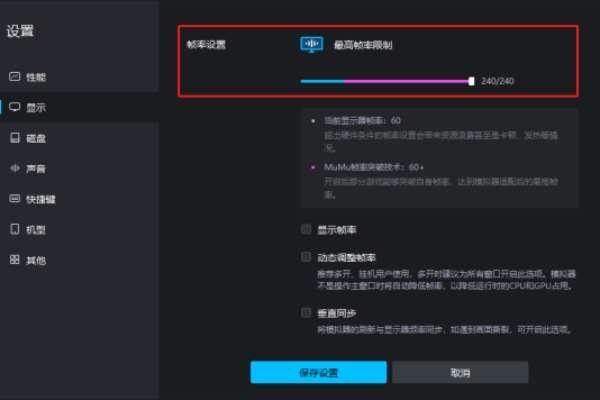The height and width of the screenshot is (400, 600).
Task: Open the 快捷键 settings section
Action: (79, 199)
